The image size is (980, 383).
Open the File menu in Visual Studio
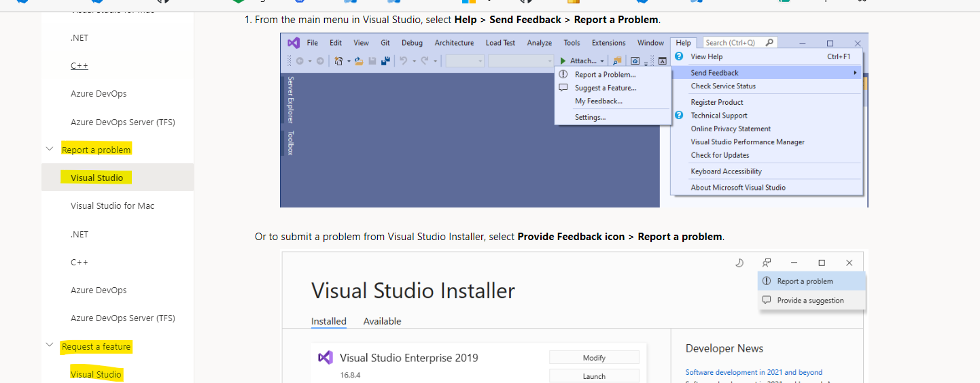(x=312, y=43)
